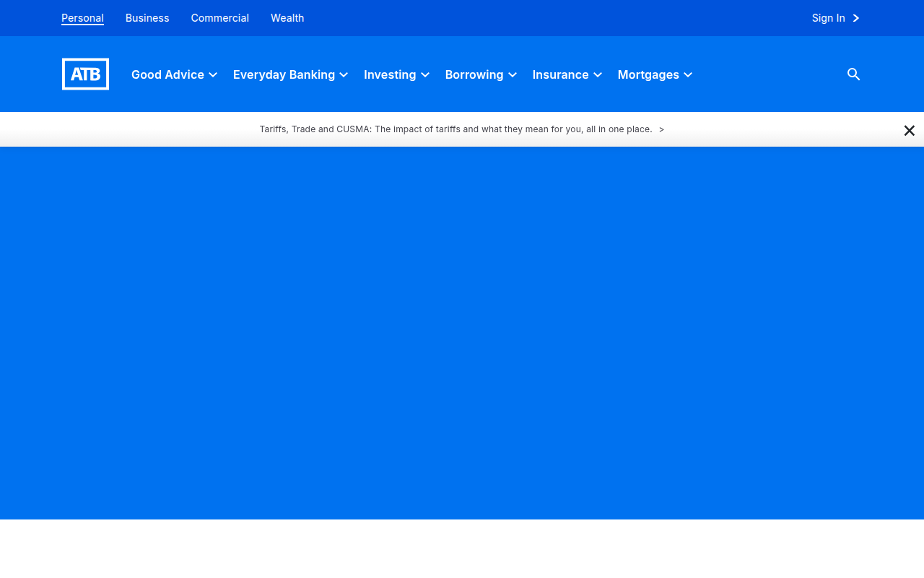Go to the Wealth section
The width and height of the screenshot is (924, 578).
point(287,18)
